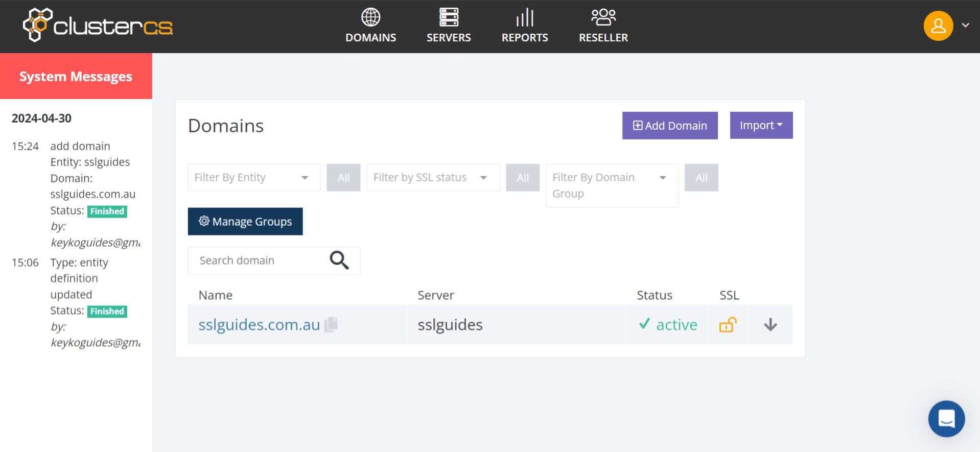
Task: Open the Filter by SSL status dropdown
Action: tap(433, 178)
